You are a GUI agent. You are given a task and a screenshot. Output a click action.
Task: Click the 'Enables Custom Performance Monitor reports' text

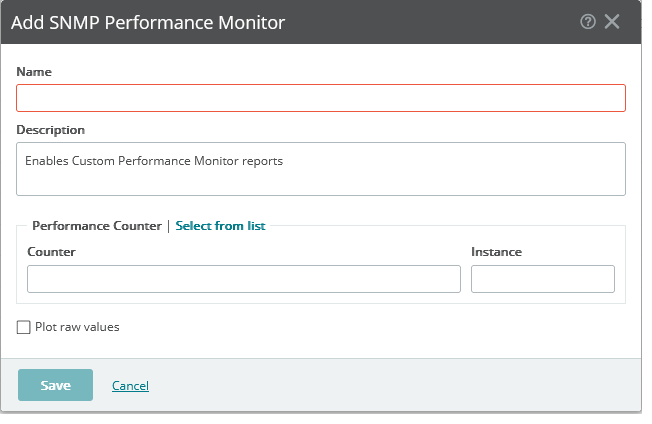(154, 160)
